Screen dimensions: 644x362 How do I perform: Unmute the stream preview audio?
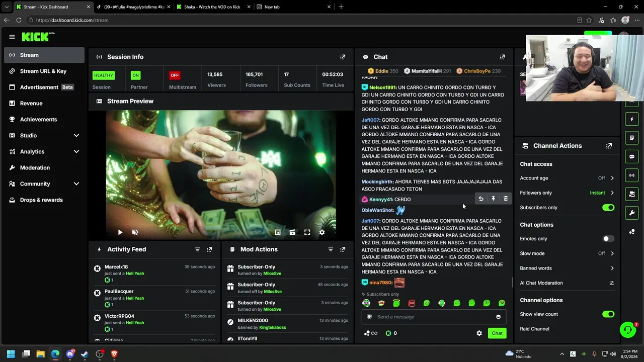(x=135, y=232)
